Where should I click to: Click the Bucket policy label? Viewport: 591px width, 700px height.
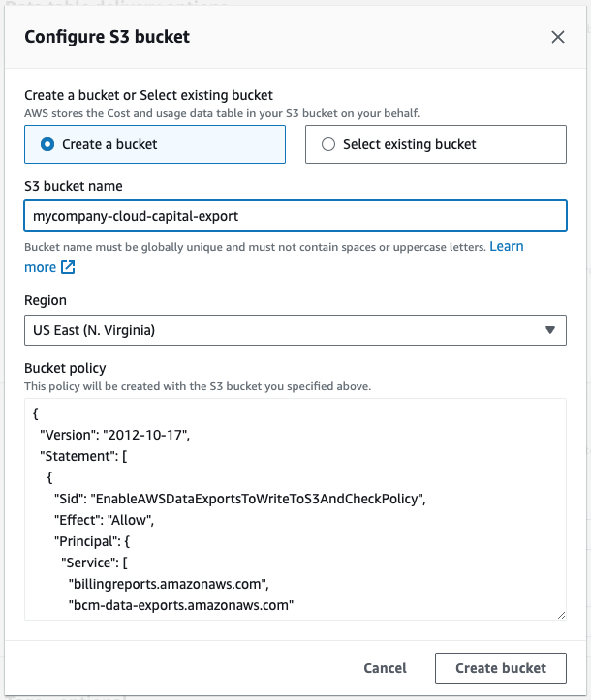point(65,368)
